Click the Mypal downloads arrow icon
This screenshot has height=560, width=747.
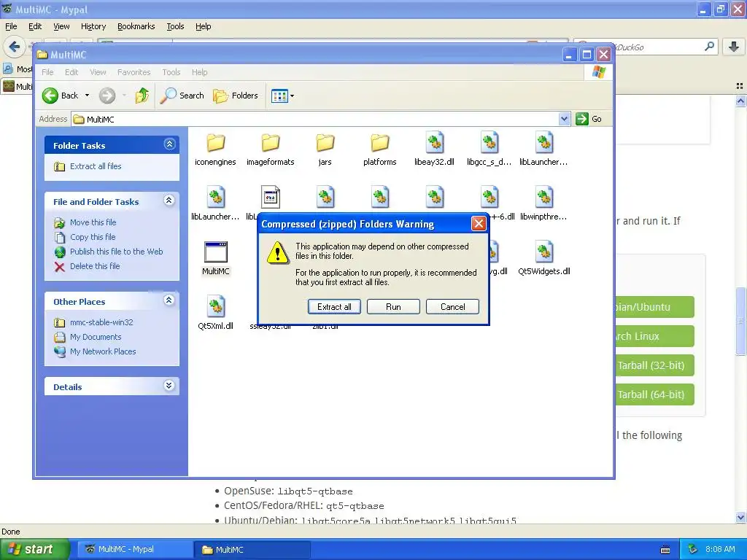(734, 47)
